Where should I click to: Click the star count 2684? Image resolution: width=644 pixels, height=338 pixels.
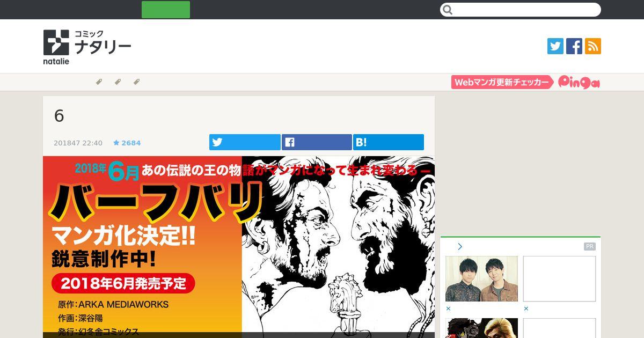pyautogui.click(x=127, y=143)
